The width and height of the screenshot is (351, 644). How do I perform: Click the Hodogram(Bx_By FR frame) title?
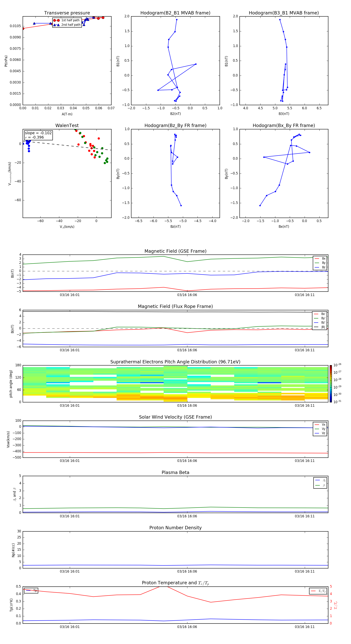coord(284,125)
